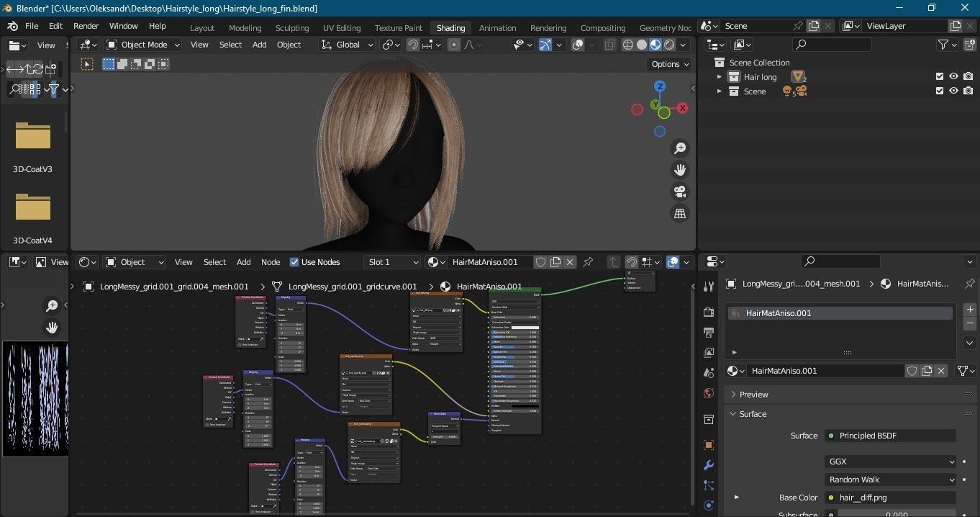Click the viewport pan hand gizmo
Screen dimensions: 980x517
679,170
